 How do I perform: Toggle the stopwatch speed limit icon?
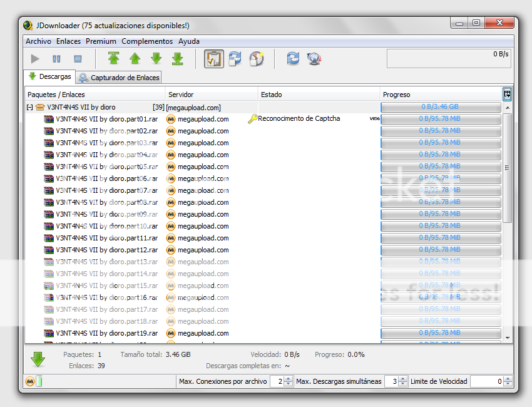(x=257, y=58)
